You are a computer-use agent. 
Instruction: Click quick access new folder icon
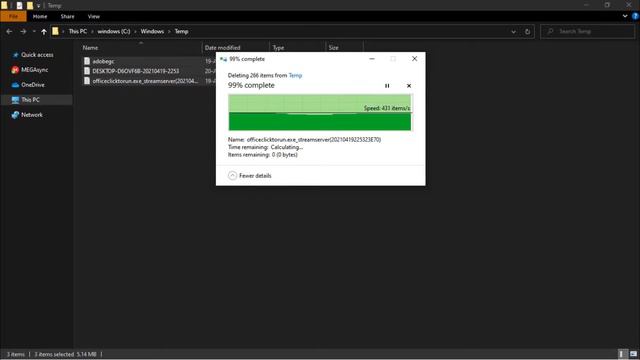[x=30, y=6]
